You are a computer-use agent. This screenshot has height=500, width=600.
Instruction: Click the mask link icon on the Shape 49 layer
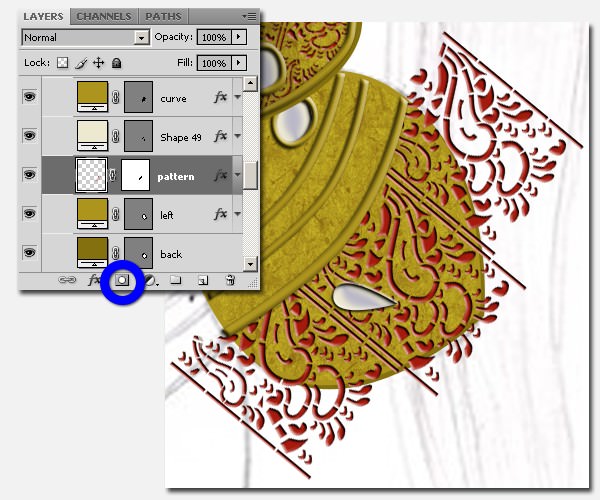tap(116, 136)
